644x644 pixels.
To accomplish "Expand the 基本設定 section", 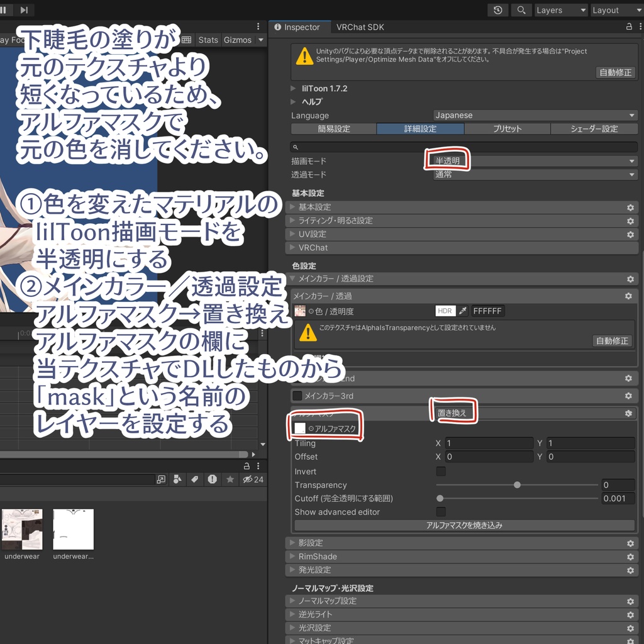I will click(461, 208).
